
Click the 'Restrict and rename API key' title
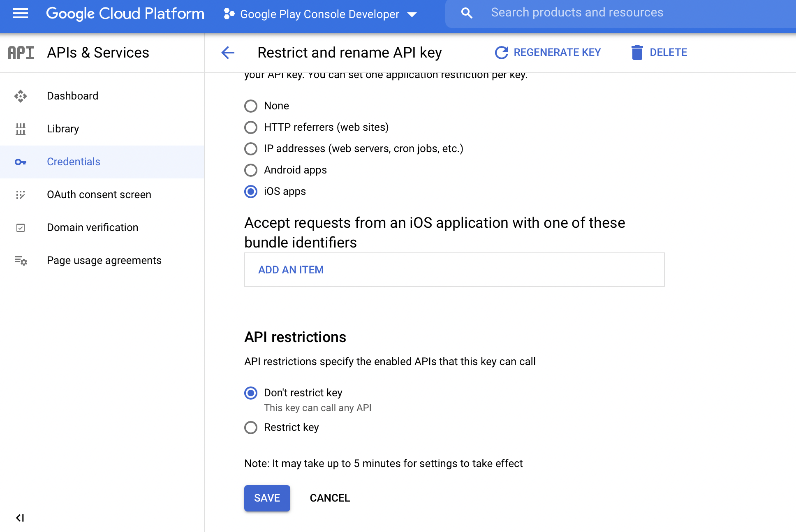tap(349, 53)
